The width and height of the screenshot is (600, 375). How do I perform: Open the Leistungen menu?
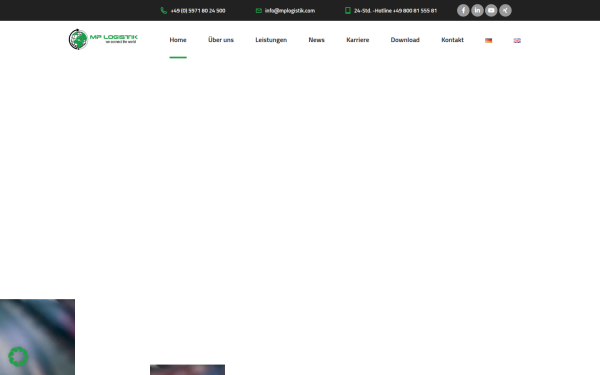click(271, 40)
